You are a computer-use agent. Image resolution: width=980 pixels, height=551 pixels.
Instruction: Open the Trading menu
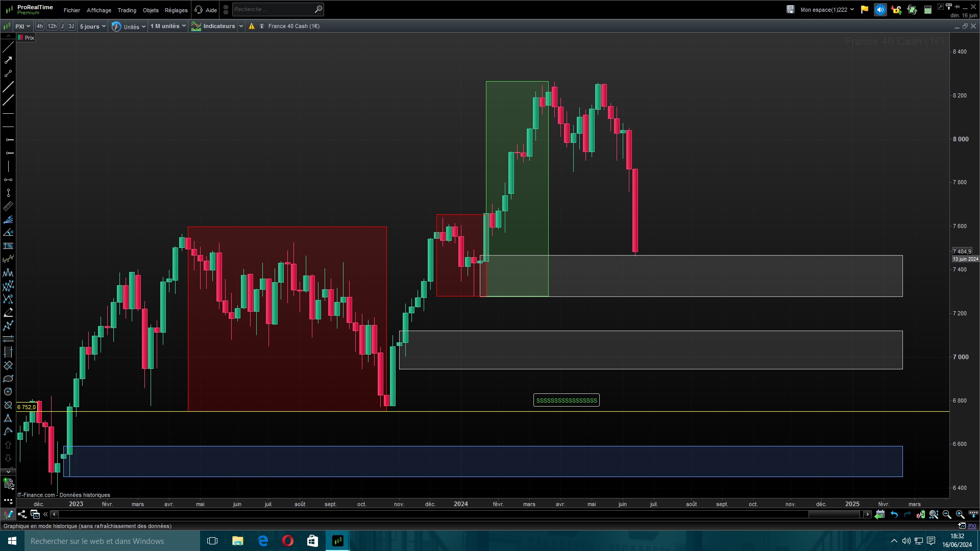click(127, 10)
